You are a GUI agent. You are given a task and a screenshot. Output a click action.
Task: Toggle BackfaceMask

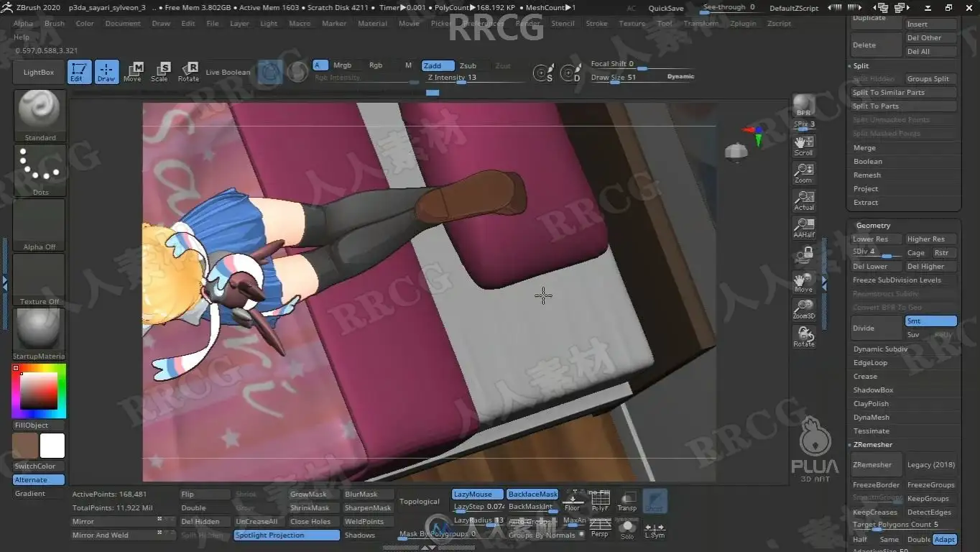pyautogui.click(x=532, y=494)
